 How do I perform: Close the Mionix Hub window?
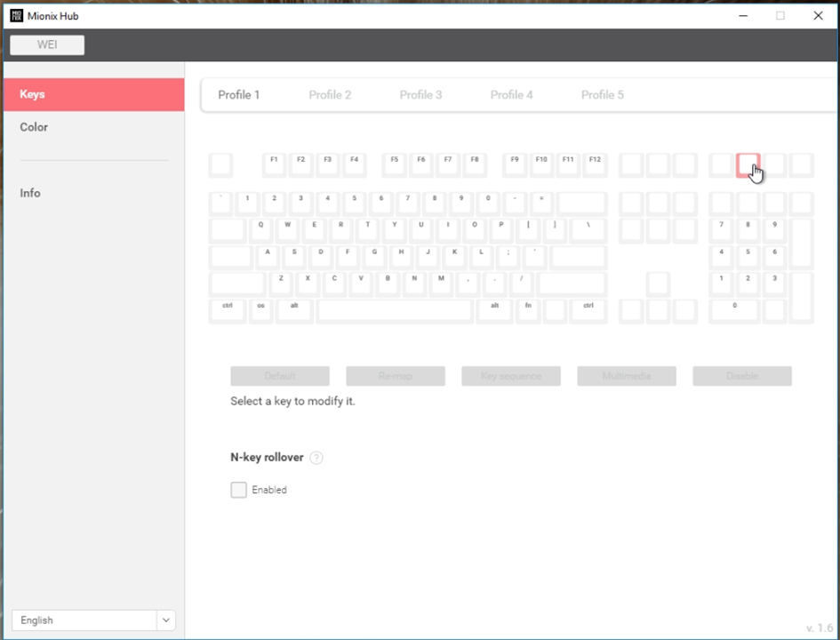click(818, 15)
